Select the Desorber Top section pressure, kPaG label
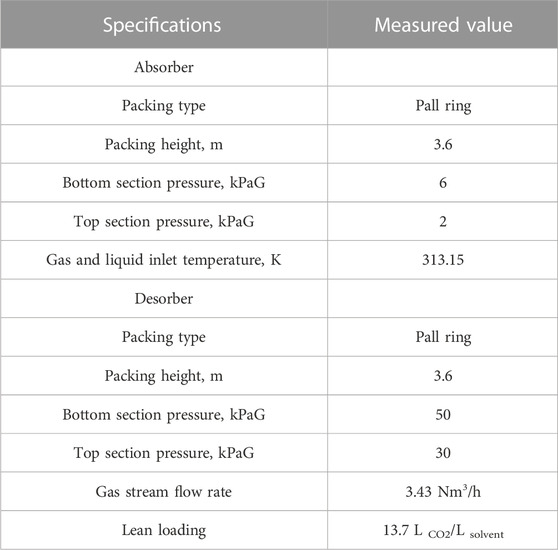558x550 pixels. coord(164,453)
